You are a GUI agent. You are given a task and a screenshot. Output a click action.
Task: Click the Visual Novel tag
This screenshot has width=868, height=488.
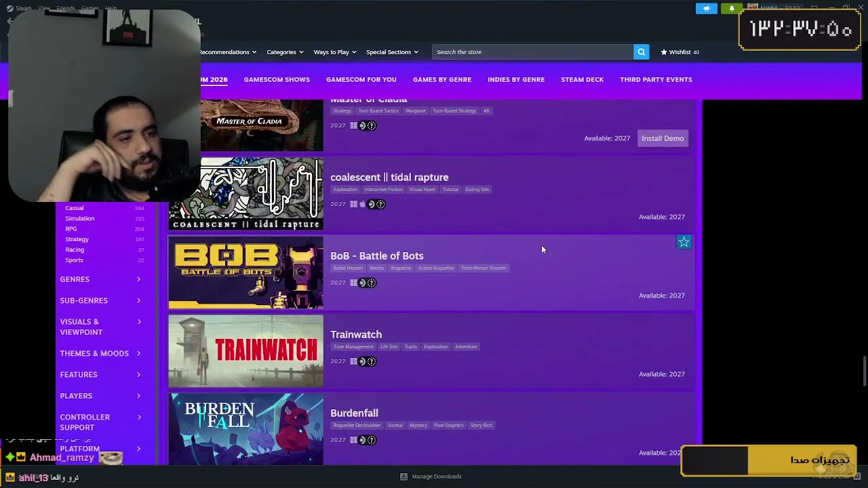(422, 189)
